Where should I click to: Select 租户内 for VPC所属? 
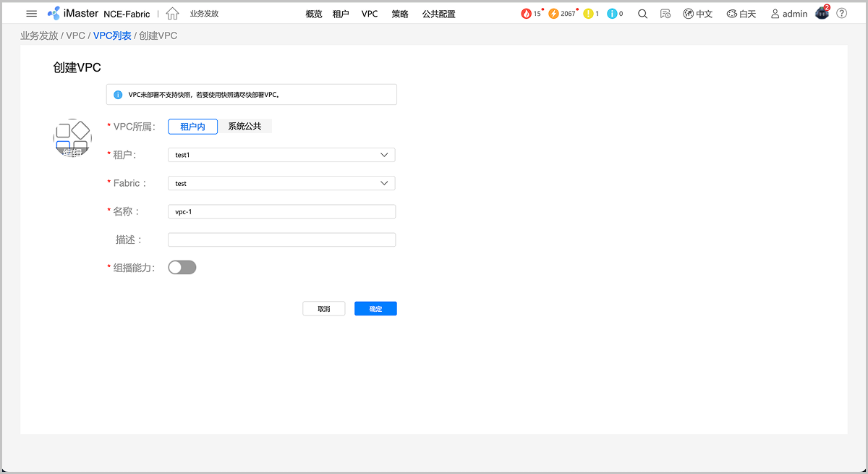click(192, 127)
